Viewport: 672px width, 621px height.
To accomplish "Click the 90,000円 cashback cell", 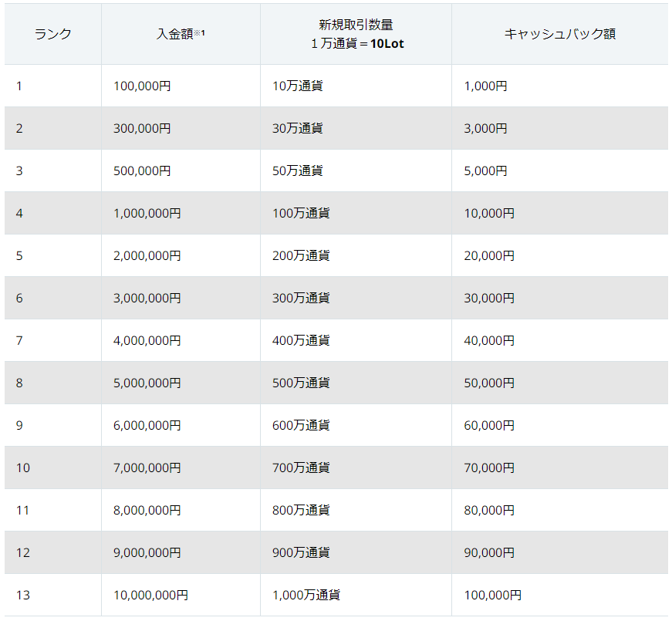I will [489, 552].
